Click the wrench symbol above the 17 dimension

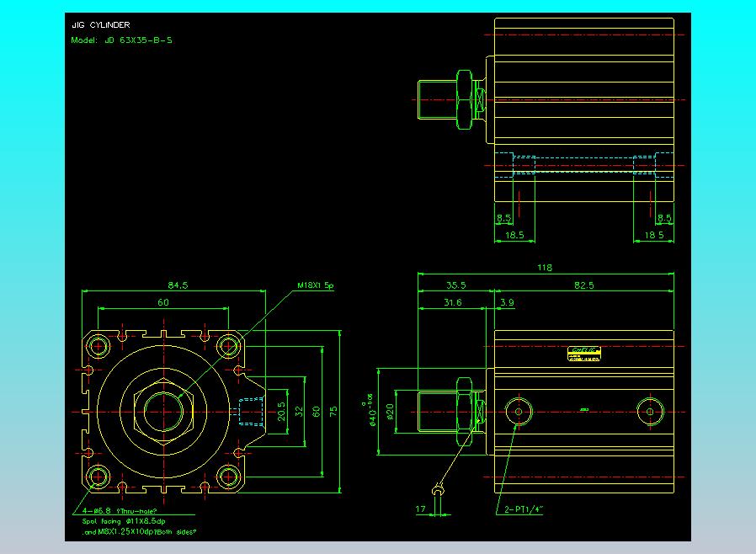[x=437, y=491]
